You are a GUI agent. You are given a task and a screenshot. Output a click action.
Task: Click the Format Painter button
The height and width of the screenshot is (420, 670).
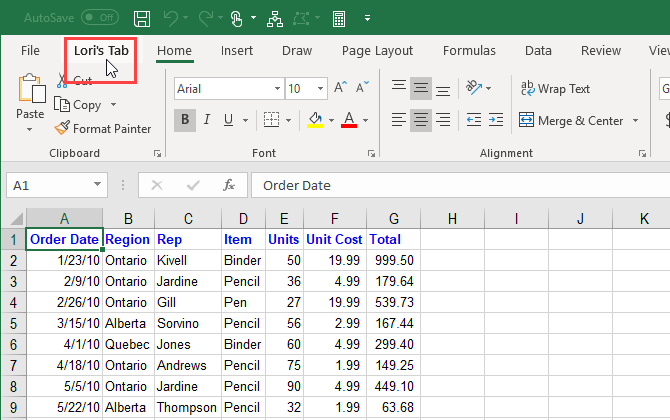pos(103,128)
